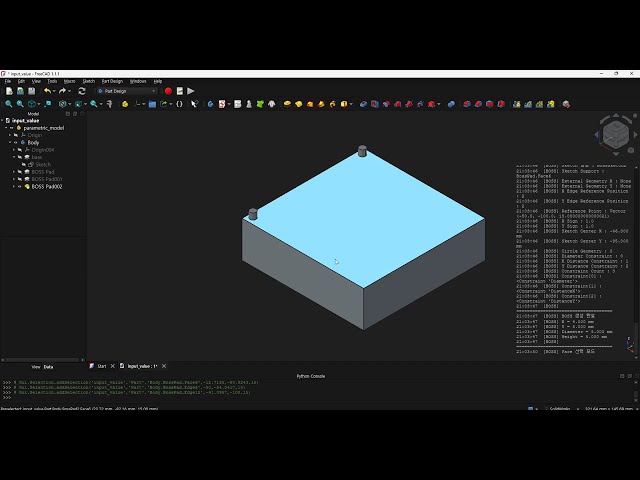Click the Create Part yellow icon

[x=125, y=104]
